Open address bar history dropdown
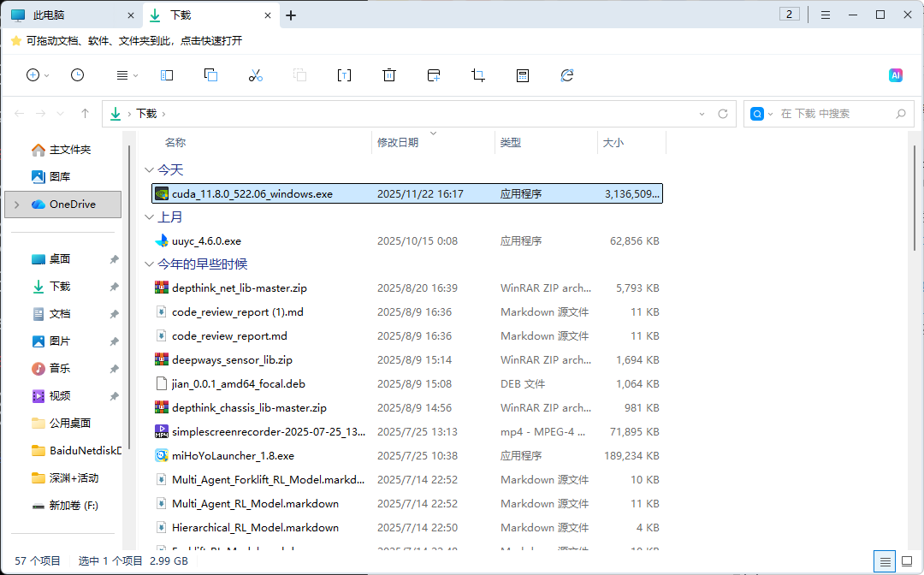924x575 pixels. point(702,114)
